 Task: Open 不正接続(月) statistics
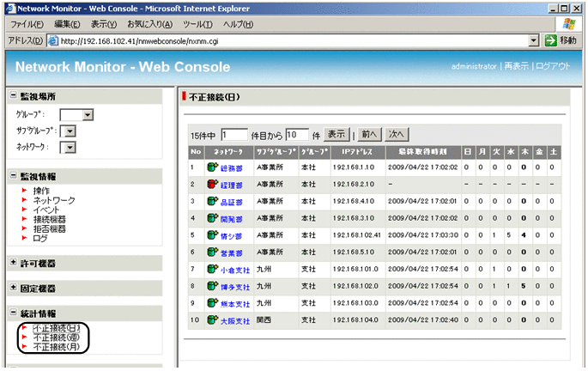pos(57,347)
